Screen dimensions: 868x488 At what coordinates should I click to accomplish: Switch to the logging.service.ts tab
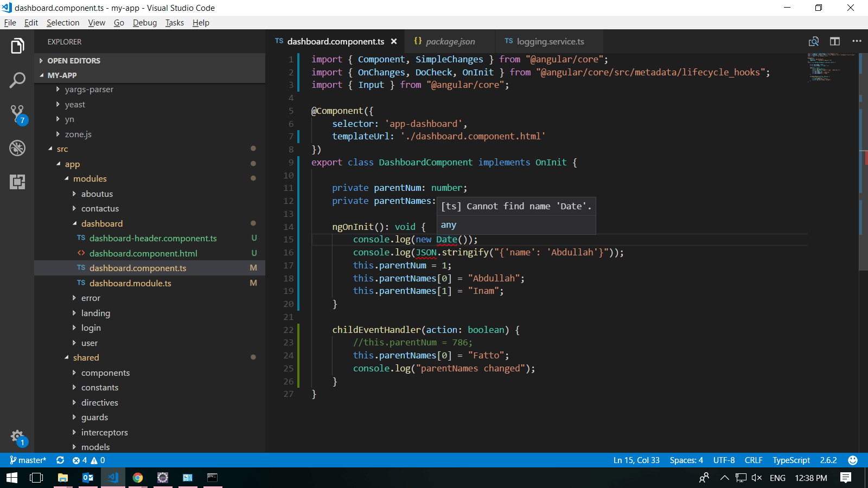549,41
